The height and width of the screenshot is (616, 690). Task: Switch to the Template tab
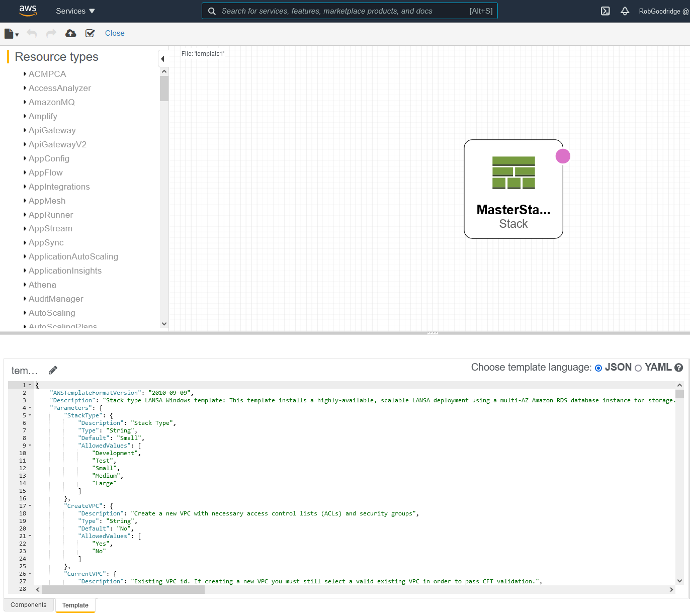(x=75, y=605)
